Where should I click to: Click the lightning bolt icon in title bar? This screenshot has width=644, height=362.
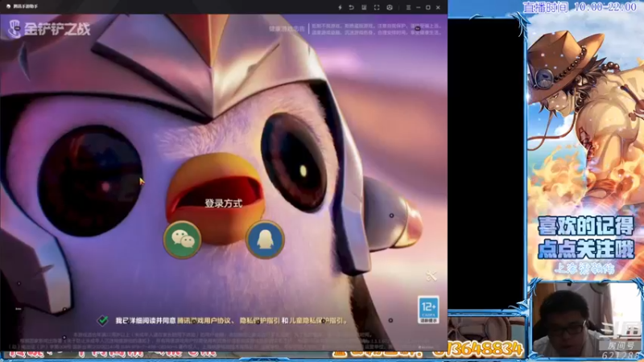(340, 7)
